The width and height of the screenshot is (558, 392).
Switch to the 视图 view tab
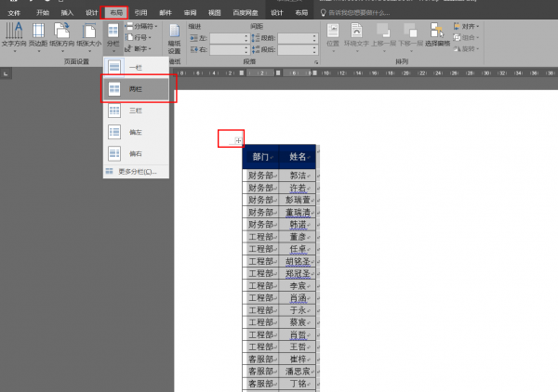coord(215,13)
